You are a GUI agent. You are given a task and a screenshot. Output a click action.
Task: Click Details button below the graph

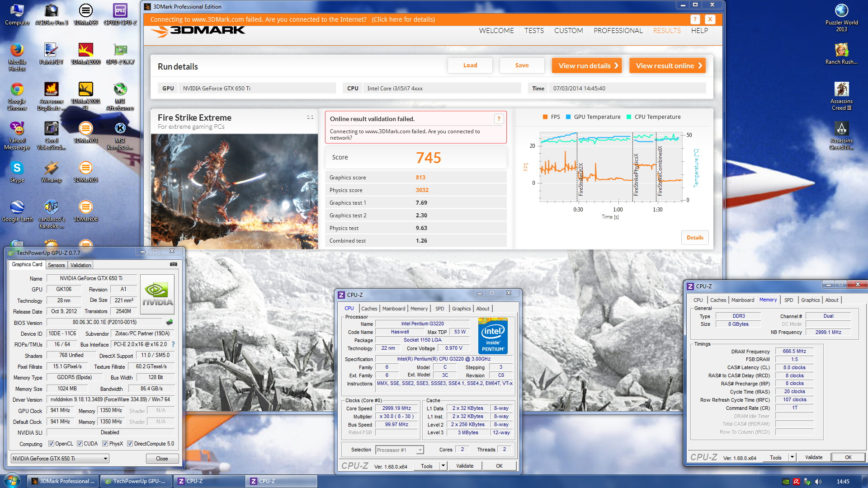[x=695, y=238]
